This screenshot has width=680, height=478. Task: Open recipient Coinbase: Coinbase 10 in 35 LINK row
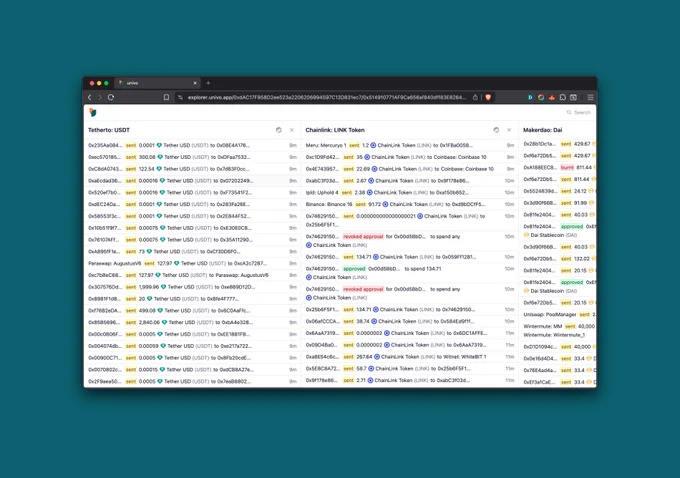click(461, 157)
